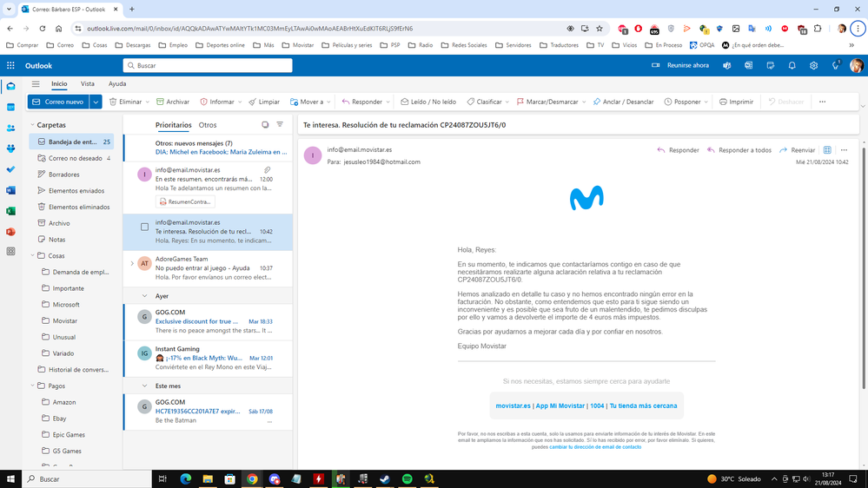Open the To Do checkmark icon

point(10,169)
